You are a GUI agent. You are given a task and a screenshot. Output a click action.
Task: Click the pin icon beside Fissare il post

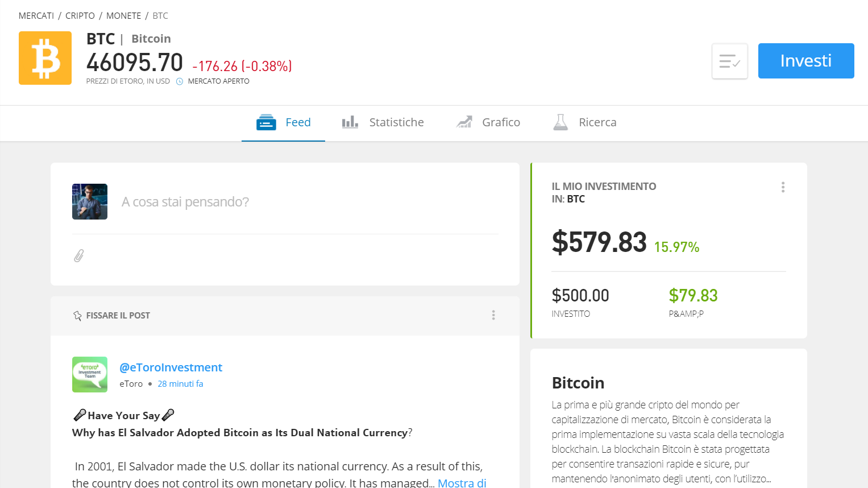(x=77, y=315)
